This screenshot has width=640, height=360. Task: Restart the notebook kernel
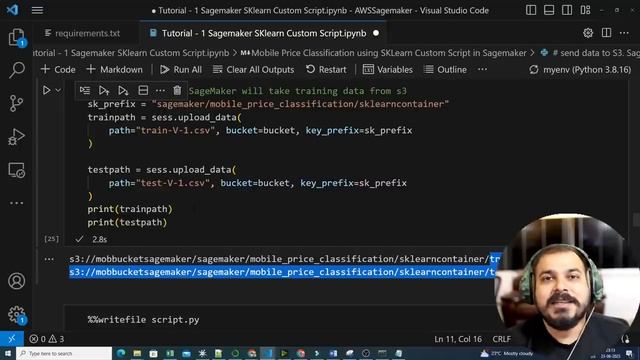coord(326,69)
